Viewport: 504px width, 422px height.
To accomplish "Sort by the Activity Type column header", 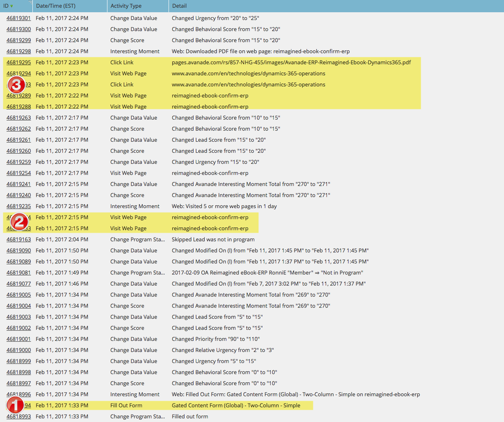I will 126,6.
